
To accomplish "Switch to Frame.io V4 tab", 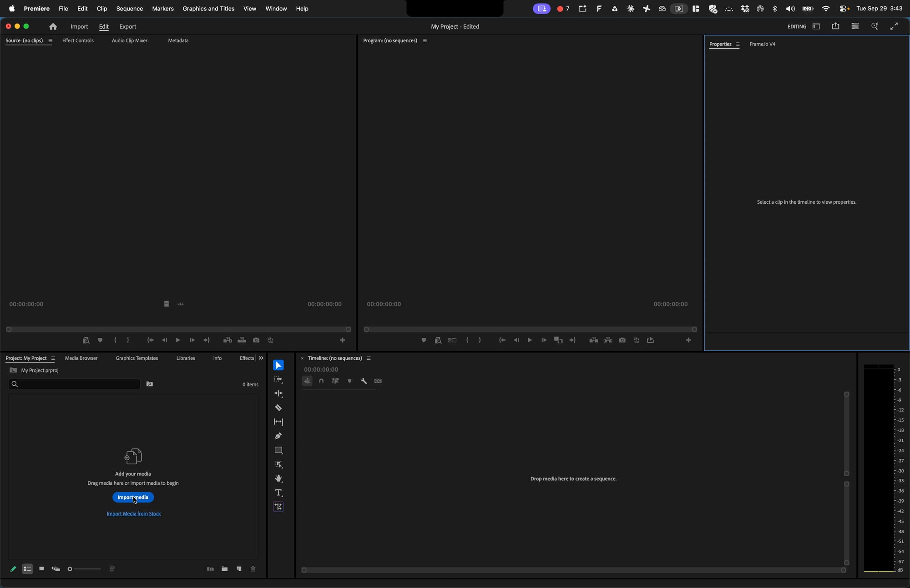I will point(762,44).
